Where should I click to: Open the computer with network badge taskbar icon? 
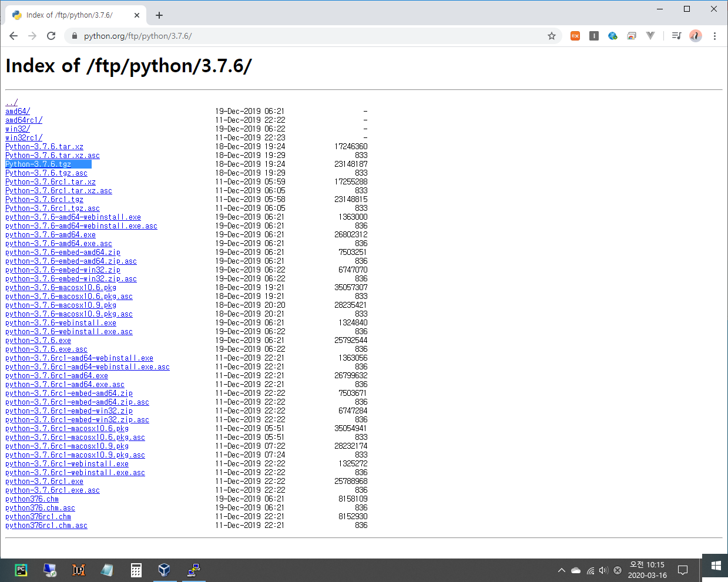point(50,570)
